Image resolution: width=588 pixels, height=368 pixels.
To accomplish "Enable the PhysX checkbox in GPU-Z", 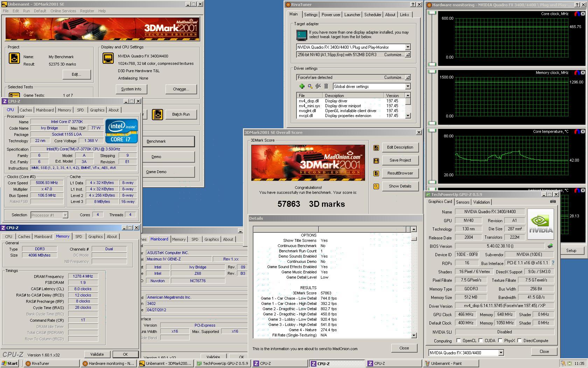I will coord(500,340).
